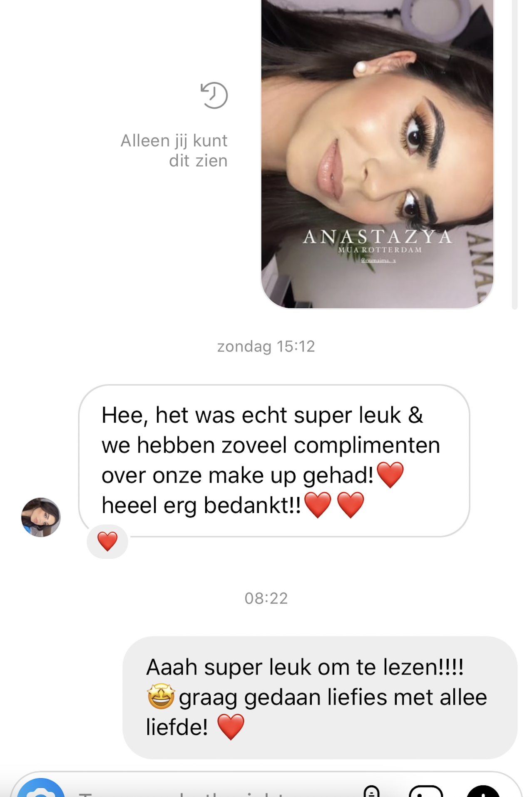Tap the heart emoji after "gehad!"
The height and width of the screenshot is (797, 532).
390,475
